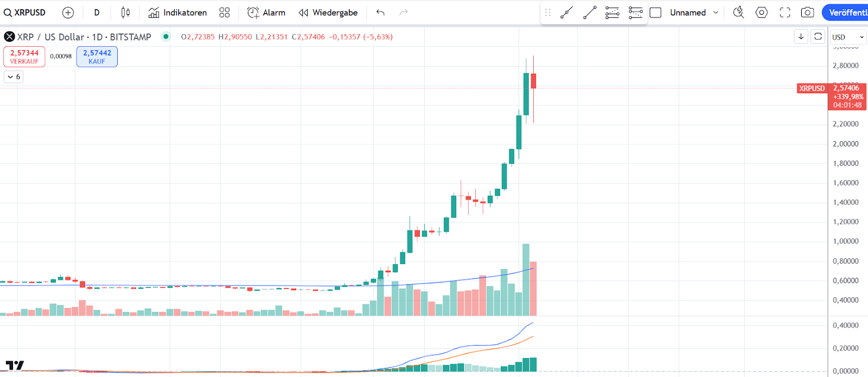Create a new Alarm
The image size is (868, 377).
266,12
